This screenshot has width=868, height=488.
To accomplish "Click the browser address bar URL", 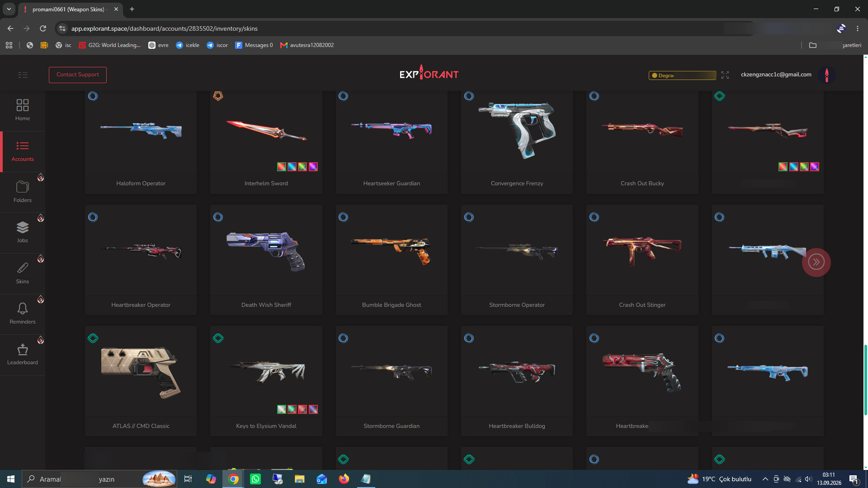I will [165, 28].
